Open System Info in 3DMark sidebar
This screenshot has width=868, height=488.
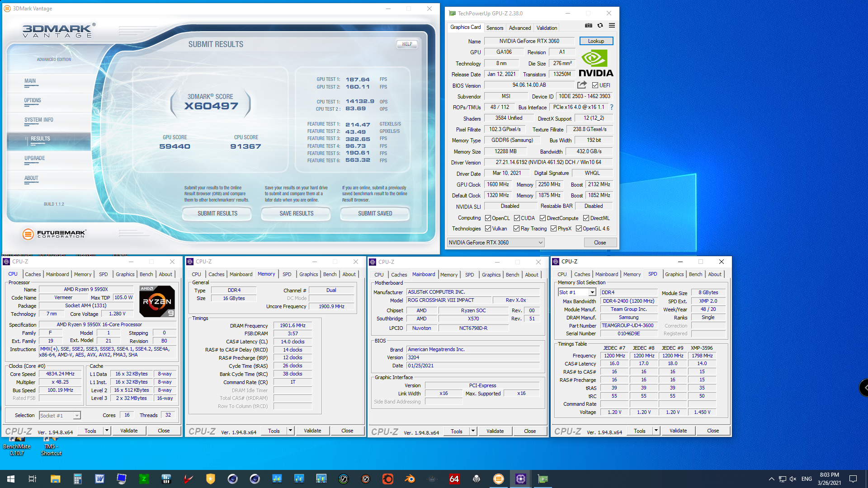coord(39,120)
